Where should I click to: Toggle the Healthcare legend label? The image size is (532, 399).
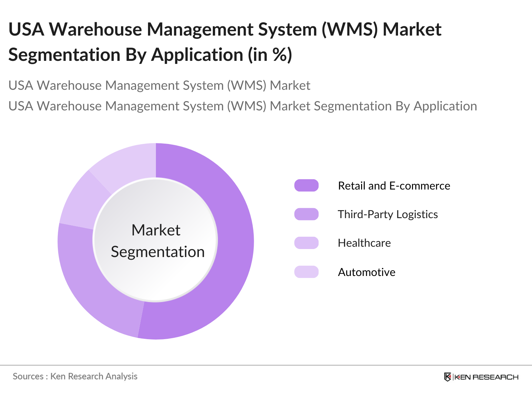click(x=364, y=243)
